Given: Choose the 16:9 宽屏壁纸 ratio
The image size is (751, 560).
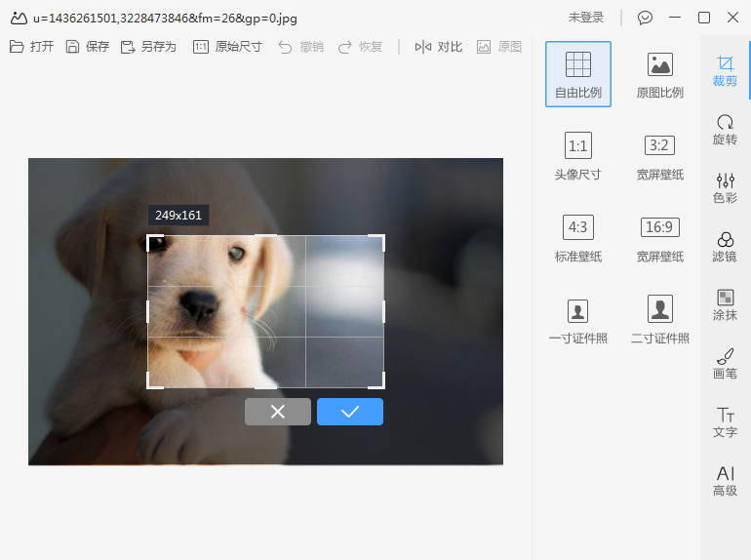Looking at the screenshot, I should [x=659, y=239].
